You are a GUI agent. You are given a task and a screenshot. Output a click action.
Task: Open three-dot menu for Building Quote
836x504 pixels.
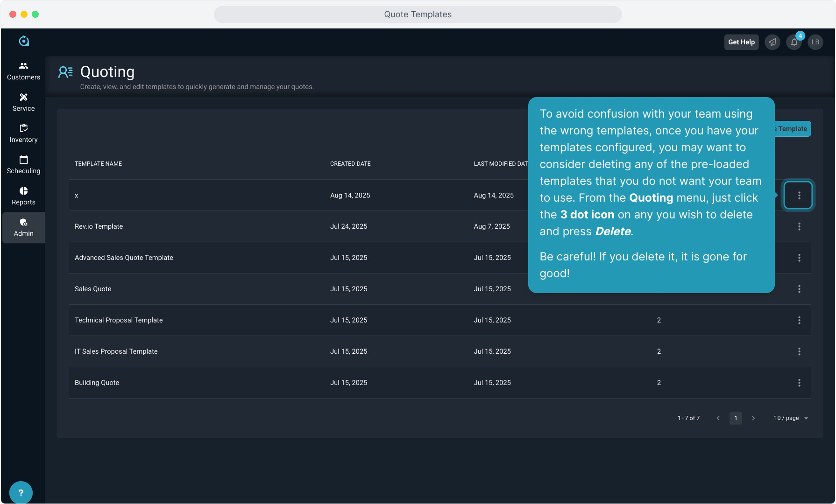click(x=799, y=383)
